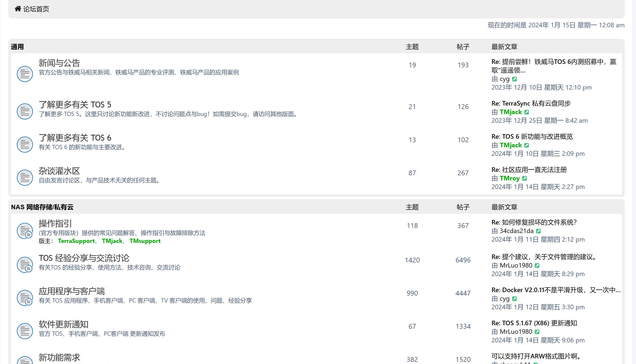Click topic count 87 in 杂谈灌水区 row

412,173
